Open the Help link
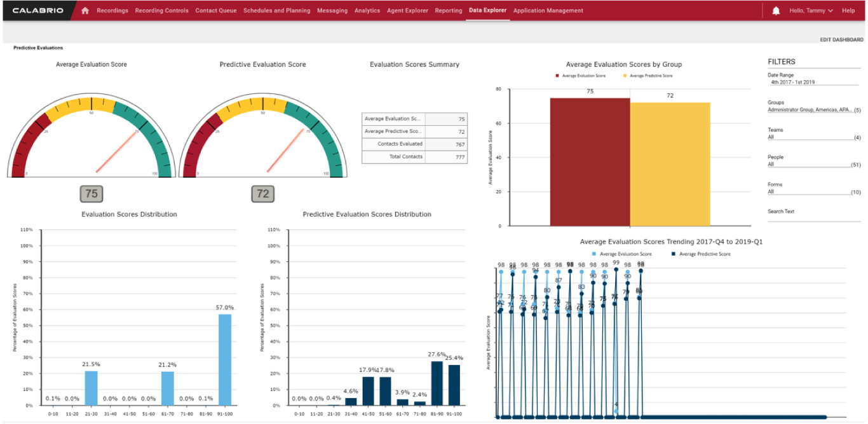The height and width of the screenshot is (424, 868). point(848,11)
